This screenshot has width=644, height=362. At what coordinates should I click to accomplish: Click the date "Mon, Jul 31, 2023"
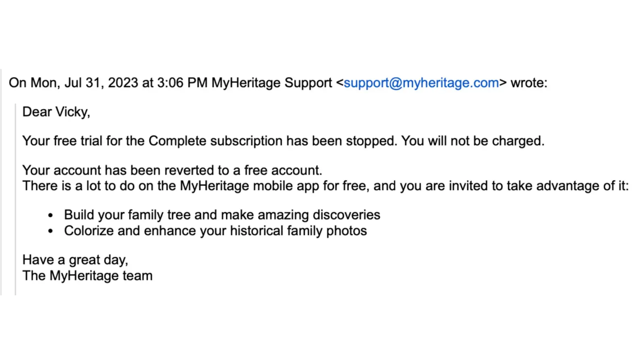tap(84, 83)
